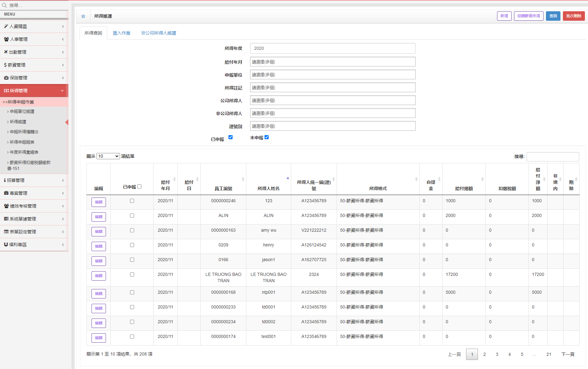588x369 pixels.
Task: Collapse the 所得管理 menu chevron
Action: 62,91
